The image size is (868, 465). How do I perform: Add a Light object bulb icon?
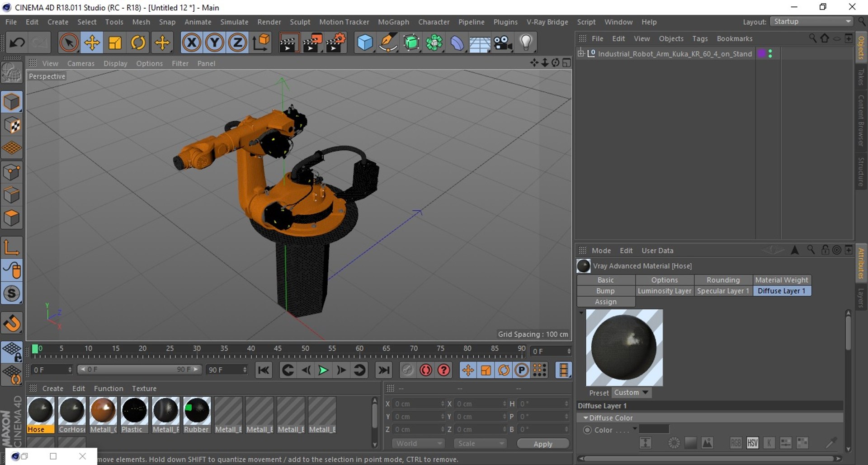[x=526, y=43]
